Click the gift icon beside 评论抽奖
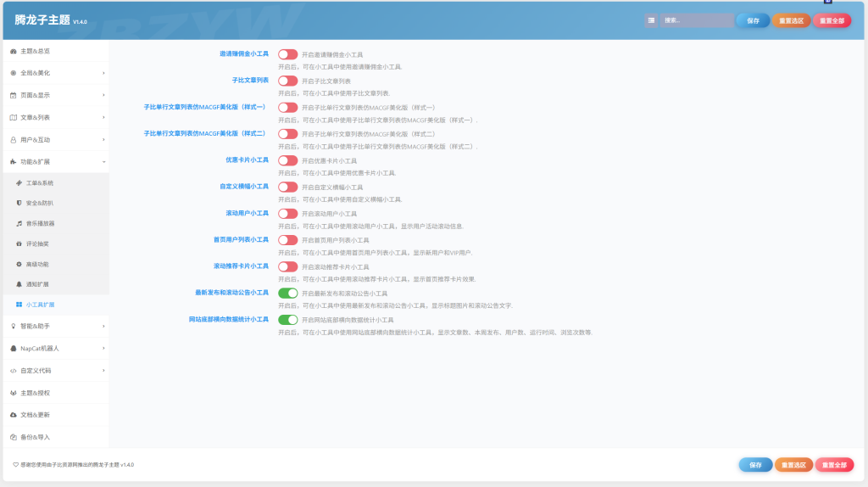The height and width of the screenshot is (487, 868). click(x=19, y=243)
